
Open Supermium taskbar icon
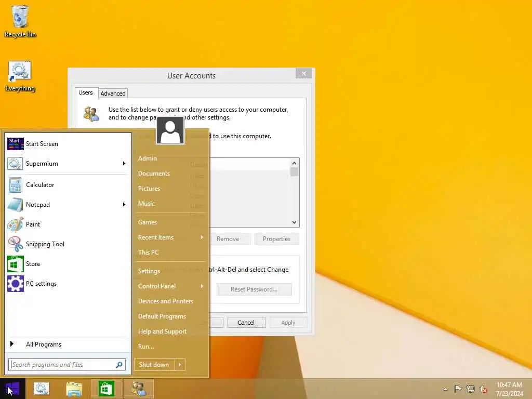point(42,389)
